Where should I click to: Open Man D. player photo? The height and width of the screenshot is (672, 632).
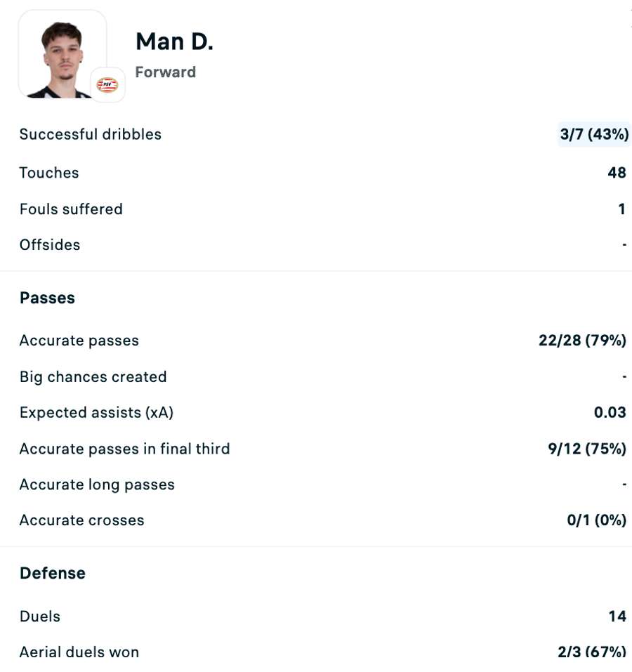[x=60, y=55]
